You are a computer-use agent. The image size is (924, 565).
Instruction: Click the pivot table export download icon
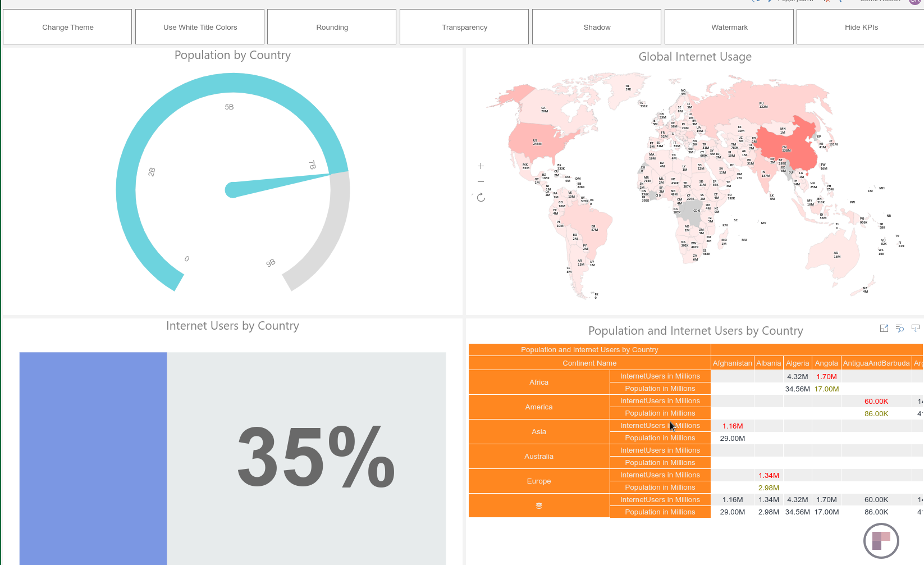916,328
